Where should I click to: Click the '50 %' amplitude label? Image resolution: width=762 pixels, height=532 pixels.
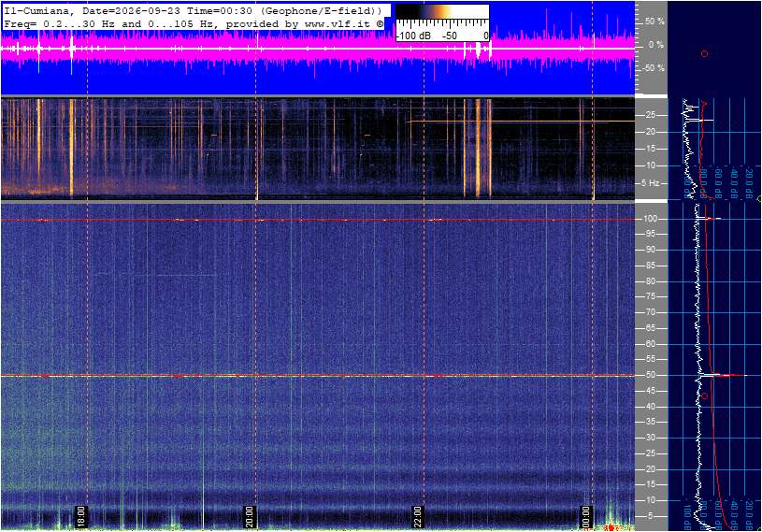click(x=654, y=22)
